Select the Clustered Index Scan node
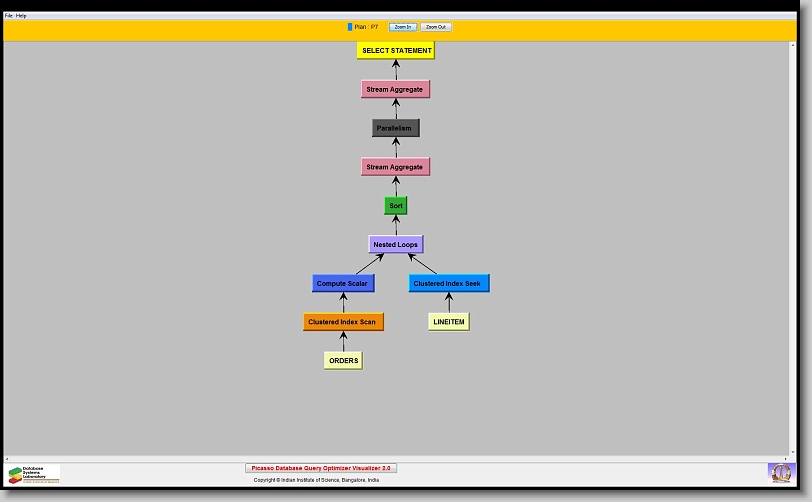Image resolution: width=812 pixels, height=502 pixels. [x=343, y=322]
